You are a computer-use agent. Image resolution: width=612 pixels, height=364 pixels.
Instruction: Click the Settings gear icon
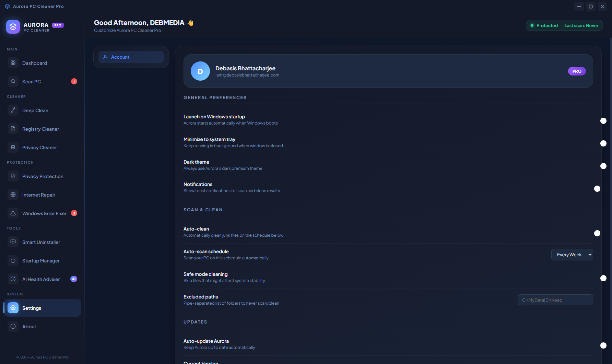click(13, 308)
